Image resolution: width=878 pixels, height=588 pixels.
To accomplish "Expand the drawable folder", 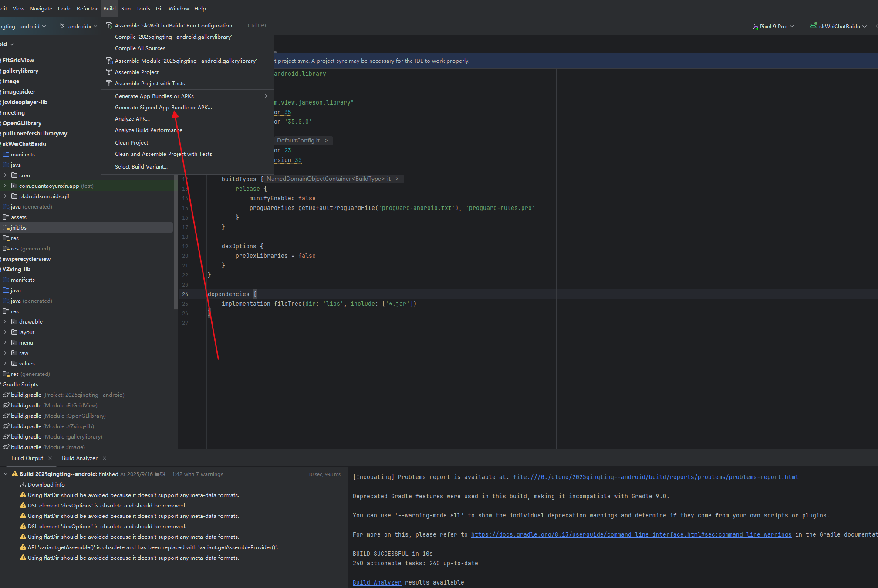I will [x=5, y=321].
